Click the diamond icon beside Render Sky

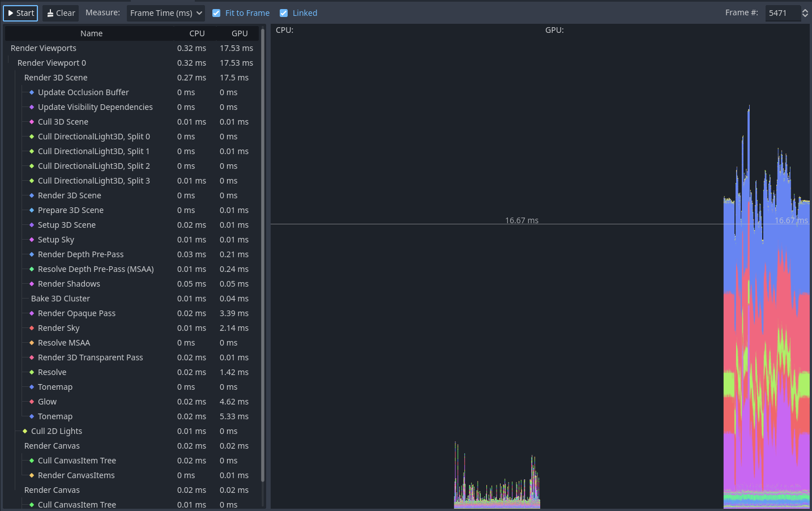(31, 327)
